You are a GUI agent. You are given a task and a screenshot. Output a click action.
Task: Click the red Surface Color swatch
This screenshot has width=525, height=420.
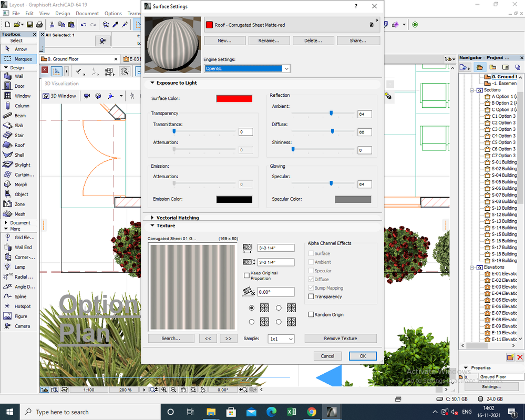pyautogui.click(x=234, y=98)
